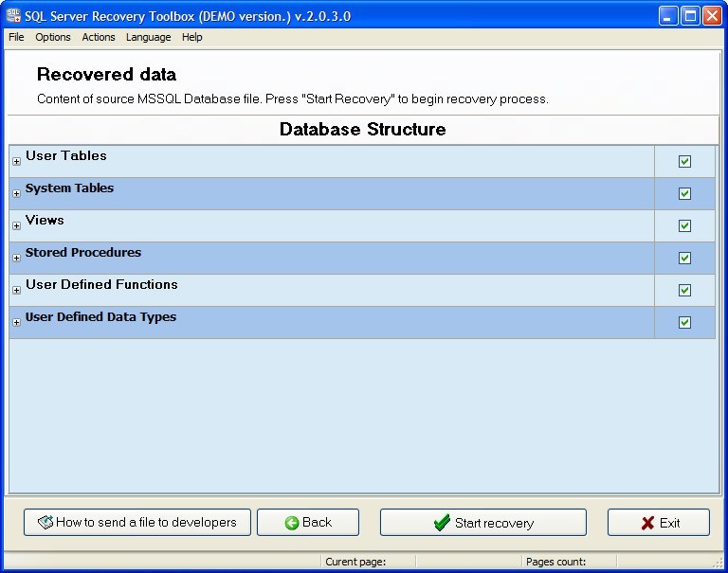Image resolution: width=728 pixels, height=573 pixels.
Task: Select the Views row label
Action: (x=45, y=221)
